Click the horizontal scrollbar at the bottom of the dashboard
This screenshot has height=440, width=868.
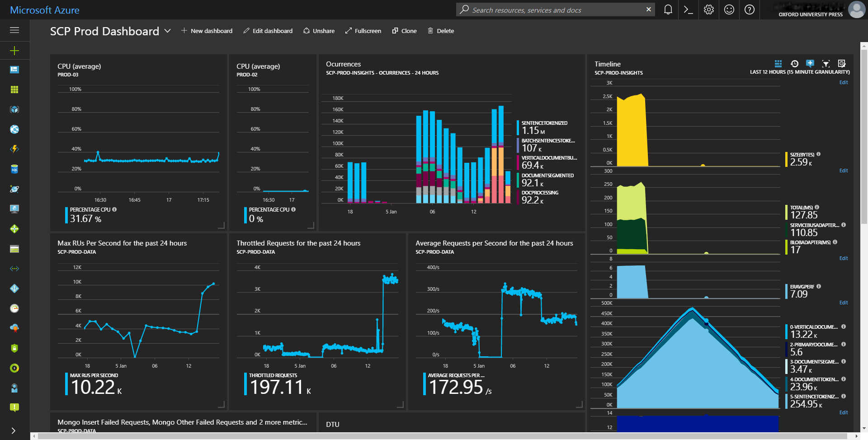click(443, 436)
